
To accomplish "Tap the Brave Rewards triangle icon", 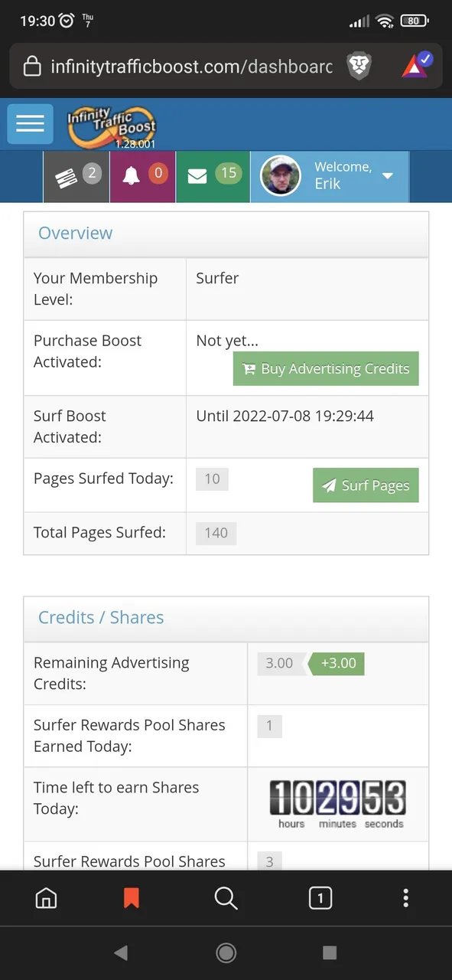I will click(x=416, y=66).
